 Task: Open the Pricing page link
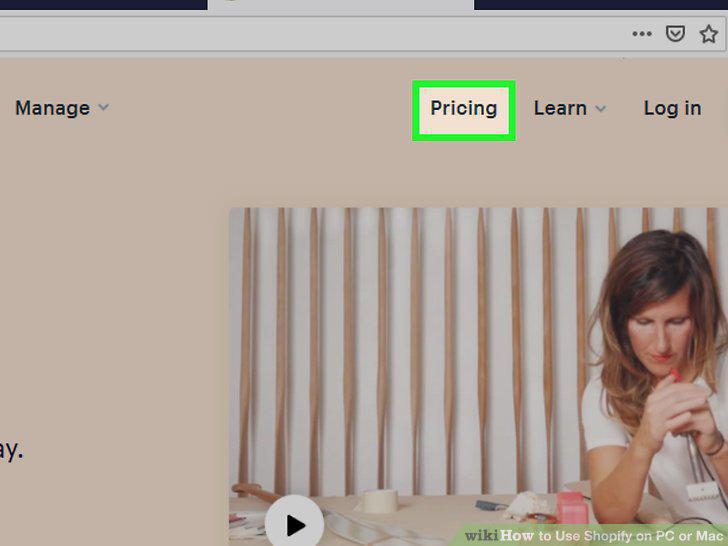pos(463,109)
